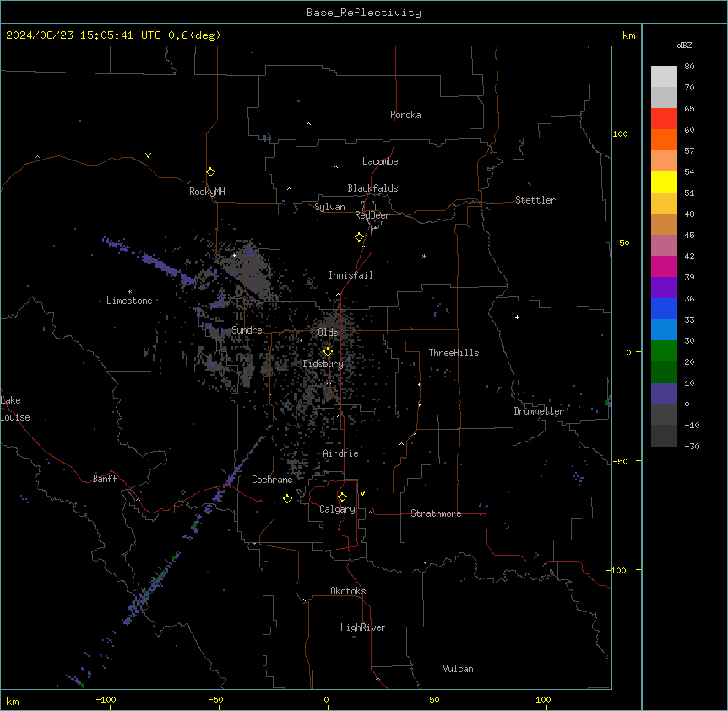The width and height of the screenshot is (728, 711).
Task: Choose the green 20-30 dBZ legend swatch
Action: click(x=664, y=351)
